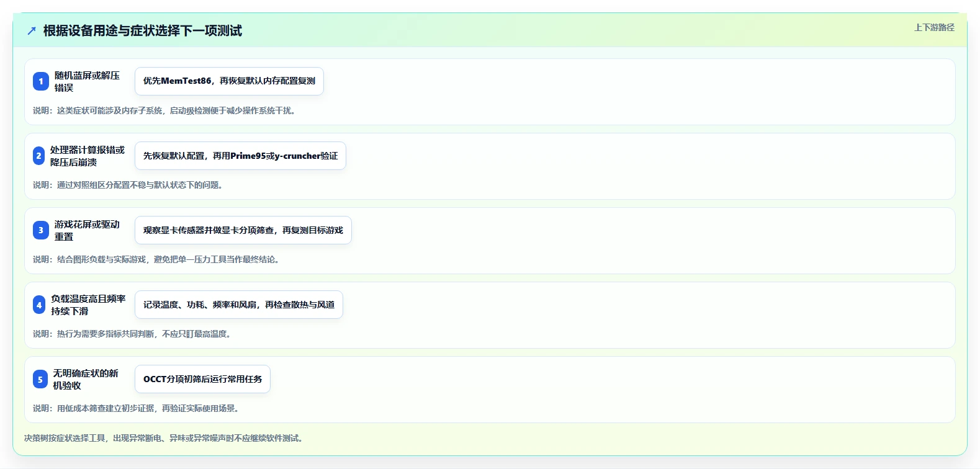Screen dimensions: 980x469
Task: Click the 优先MemTest86 recommendation box
Action: coord(229,81)
